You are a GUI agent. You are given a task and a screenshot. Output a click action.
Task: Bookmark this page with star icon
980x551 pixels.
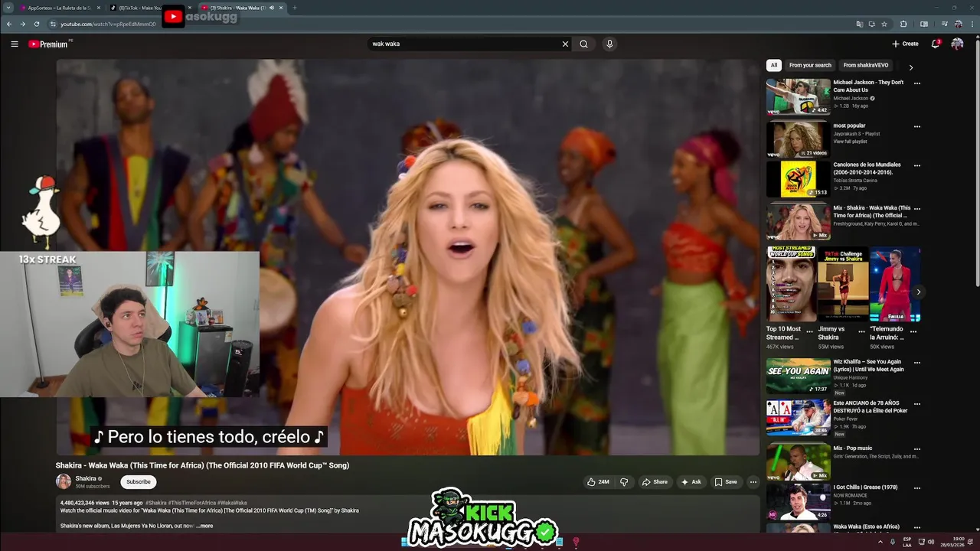click(884, 24)
